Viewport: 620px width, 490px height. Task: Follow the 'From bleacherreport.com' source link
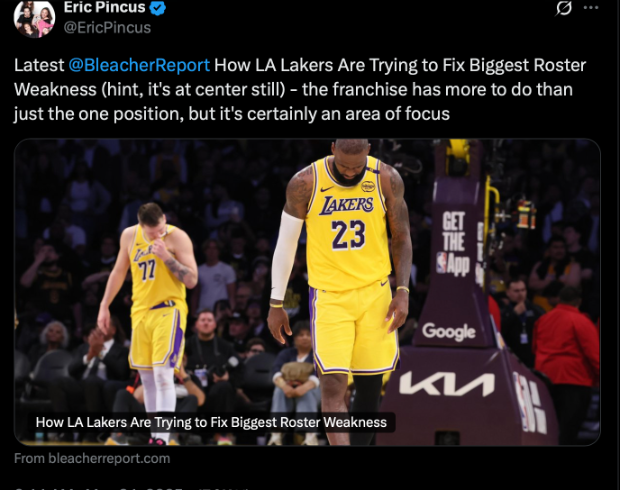point(92,458)
